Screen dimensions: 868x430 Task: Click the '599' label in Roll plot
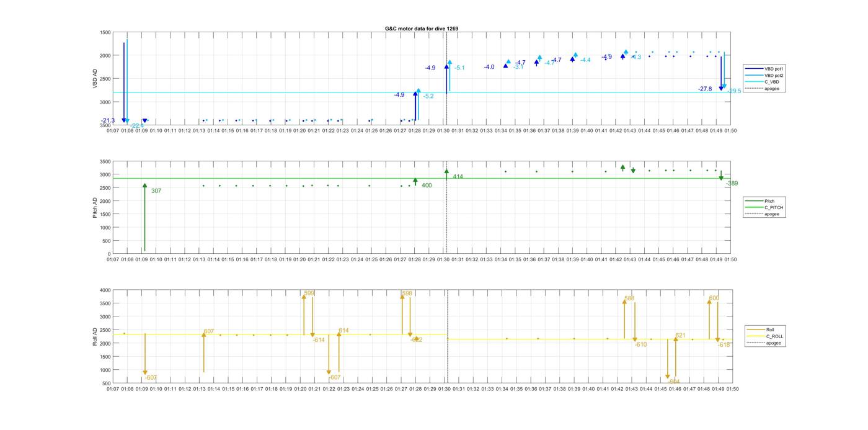point(309,293)
